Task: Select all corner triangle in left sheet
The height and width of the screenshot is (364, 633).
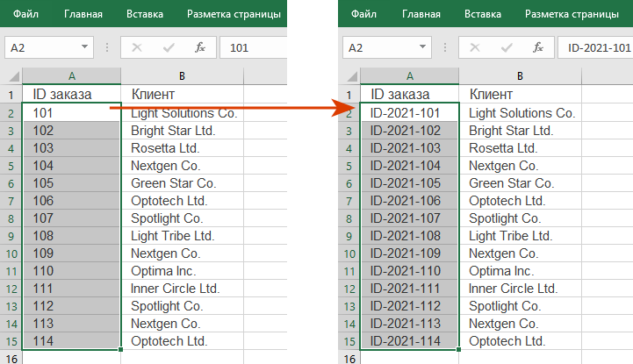Action: click(x=14, y=76)
